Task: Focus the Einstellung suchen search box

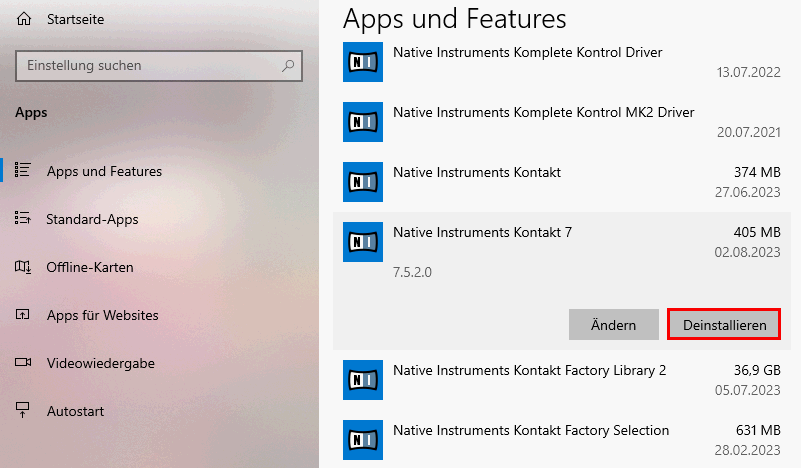Action: [x=159, y=66]
